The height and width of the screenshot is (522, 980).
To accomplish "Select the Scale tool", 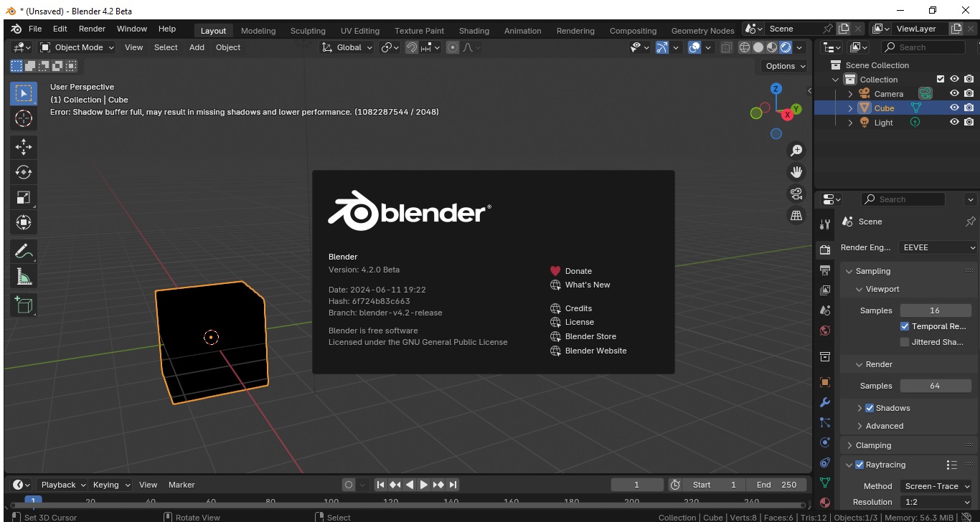I will pyautogui.click(x=24, y=197).
